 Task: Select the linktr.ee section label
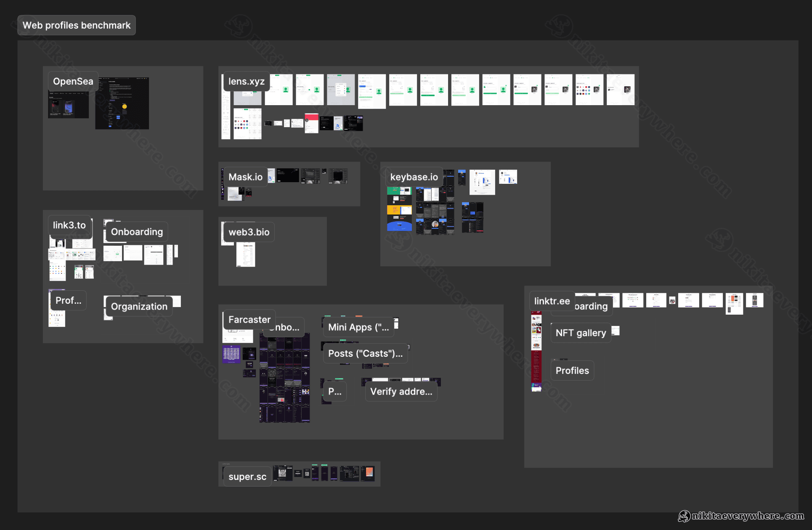[x=552, y=301]
